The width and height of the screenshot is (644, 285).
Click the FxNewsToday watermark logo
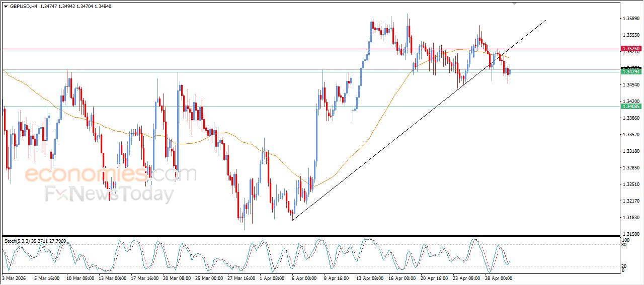109,194
